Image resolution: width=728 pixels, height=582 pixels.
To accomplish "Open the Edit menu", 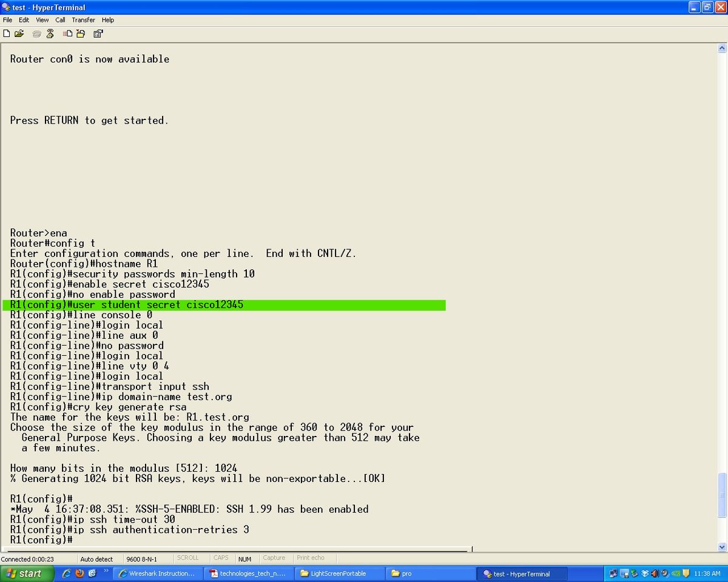I will 24,19.
